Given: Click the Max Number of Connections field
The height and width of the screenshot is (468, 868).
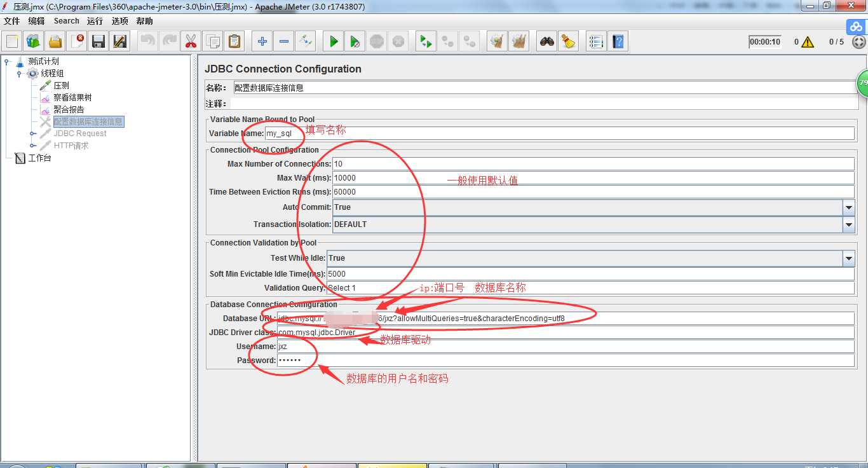Looking at the screenshot, I should [593, 164].
